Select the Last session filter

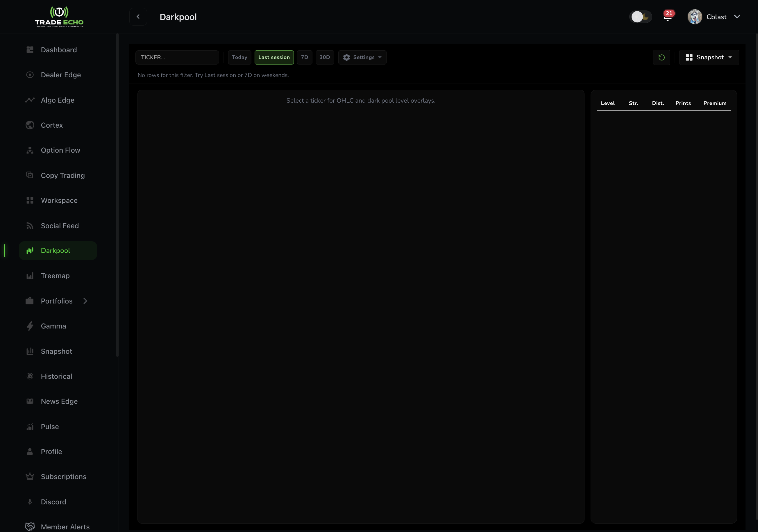tap(274, 58)
